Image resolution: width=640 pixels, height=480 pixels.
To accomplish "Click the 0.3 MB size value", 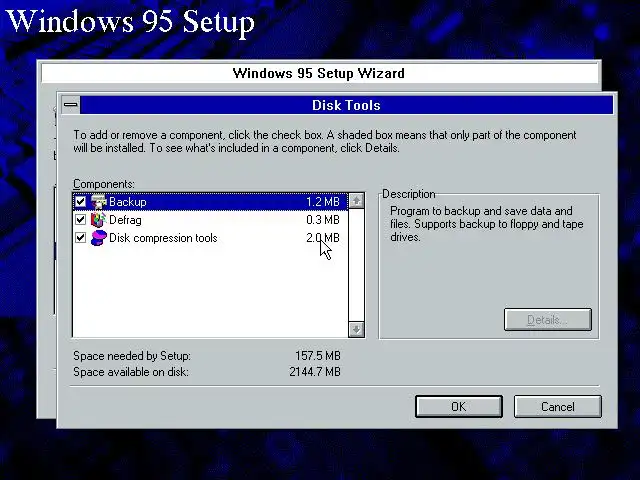I will (x=323, y=220).
